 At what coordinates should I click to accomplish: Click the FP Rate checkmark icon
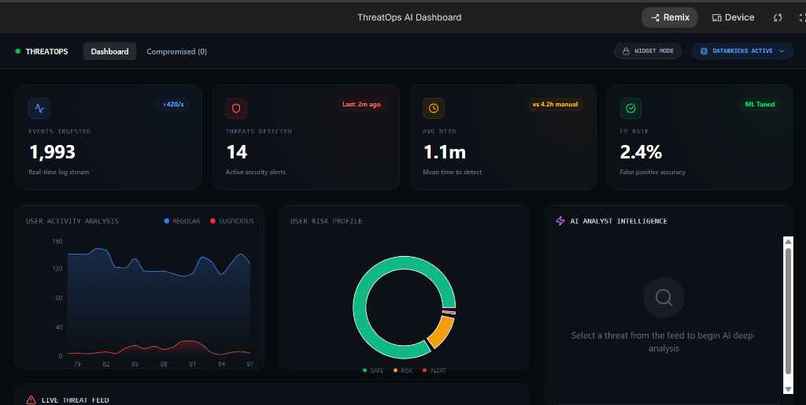(630, 108)
